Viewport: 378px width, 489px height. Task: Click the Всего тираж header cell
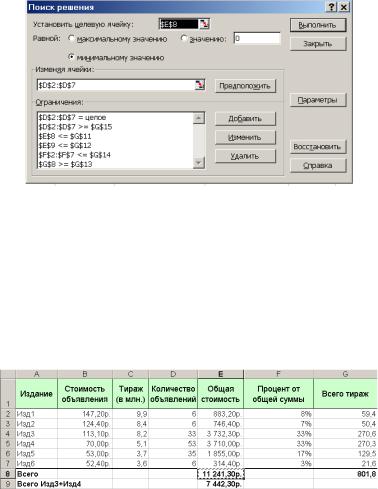pos(345,394)
